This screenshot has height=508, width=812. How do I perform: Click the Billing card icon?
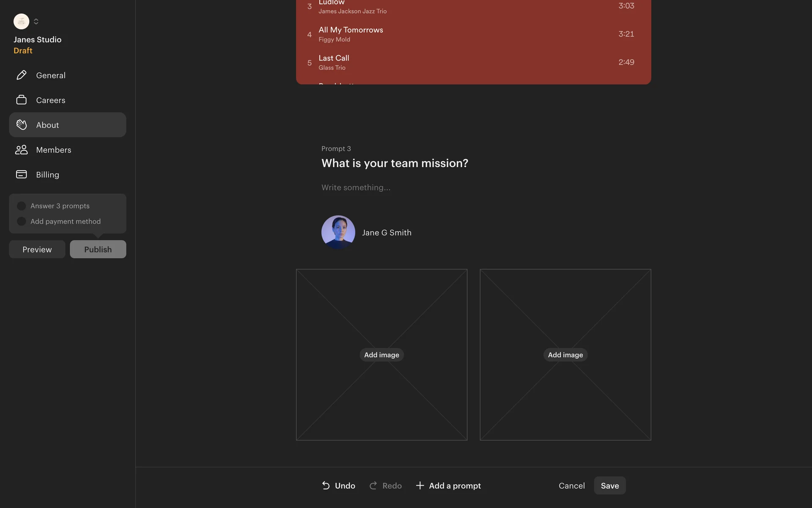click(22, 174)
